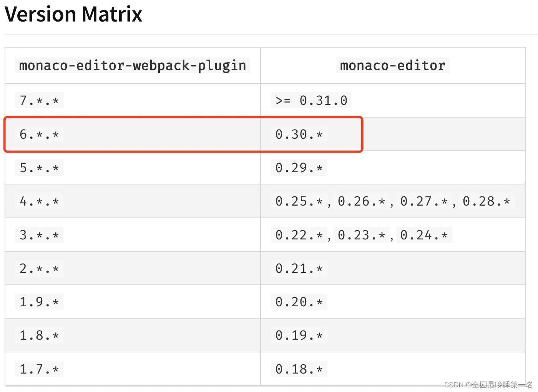Select the 3.*.* plugin version
The image size is (538, 392).
click(x=40, y=235)
